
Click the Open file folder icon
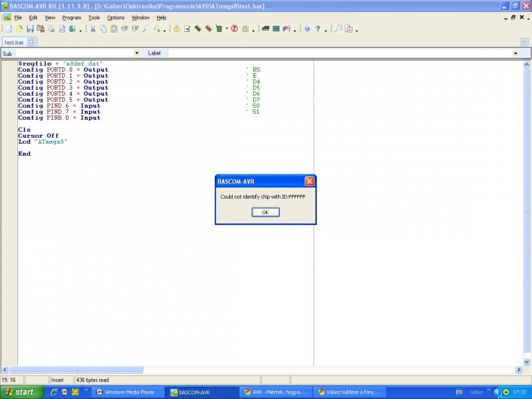point(19,29)
